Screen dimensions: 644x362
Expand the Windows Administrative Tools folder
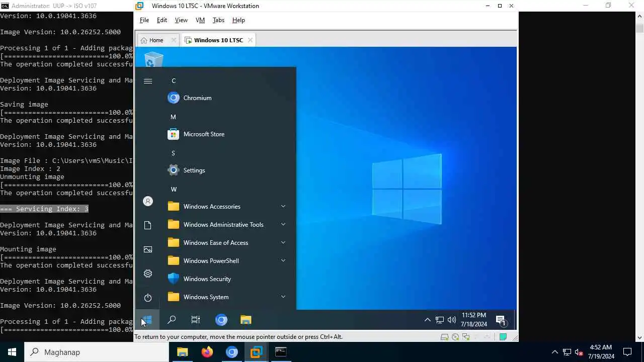(226, 225)
